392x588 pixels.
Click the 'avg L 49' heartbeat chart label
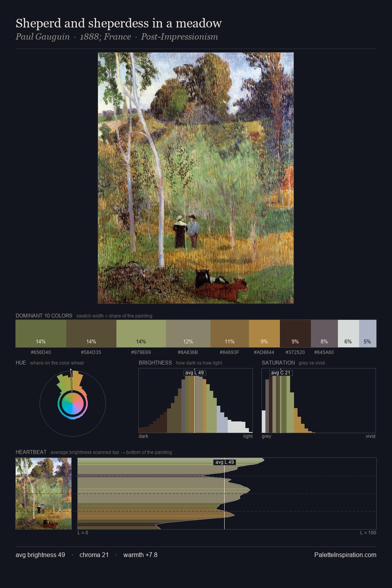click(x=225, y=462)
